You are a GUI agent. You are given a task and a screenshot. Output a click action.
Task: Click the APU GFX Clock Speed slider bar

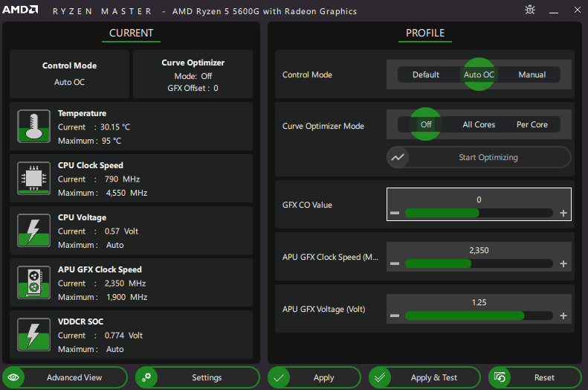[479, 263]
